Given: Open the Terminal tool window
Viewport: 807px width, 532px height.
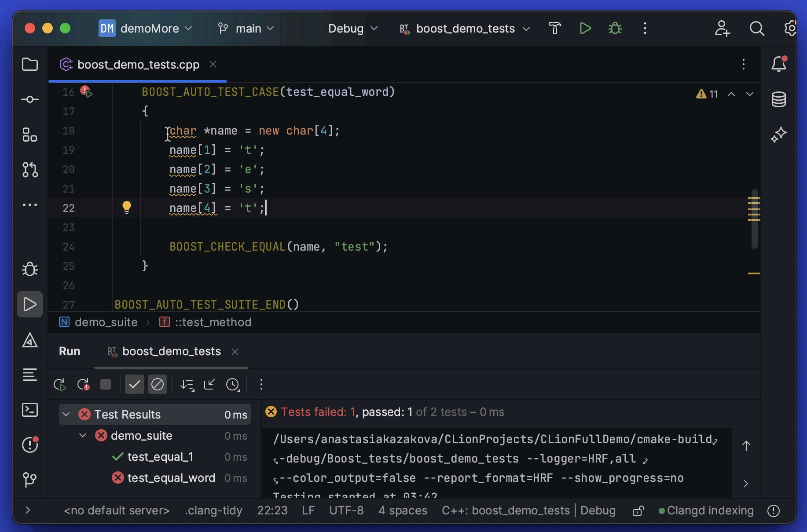Looking at the screenshot, I should click(x=30, y=410).
